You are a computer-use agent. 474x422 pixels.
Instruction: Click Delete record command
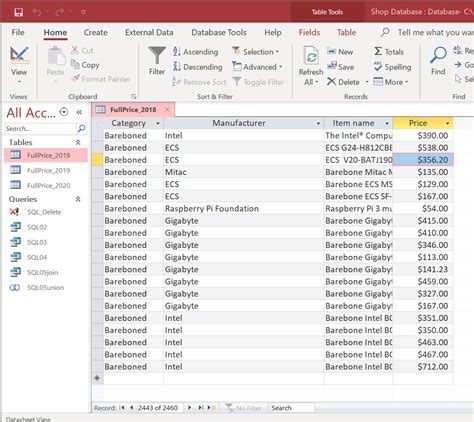(x=343, y=82)
